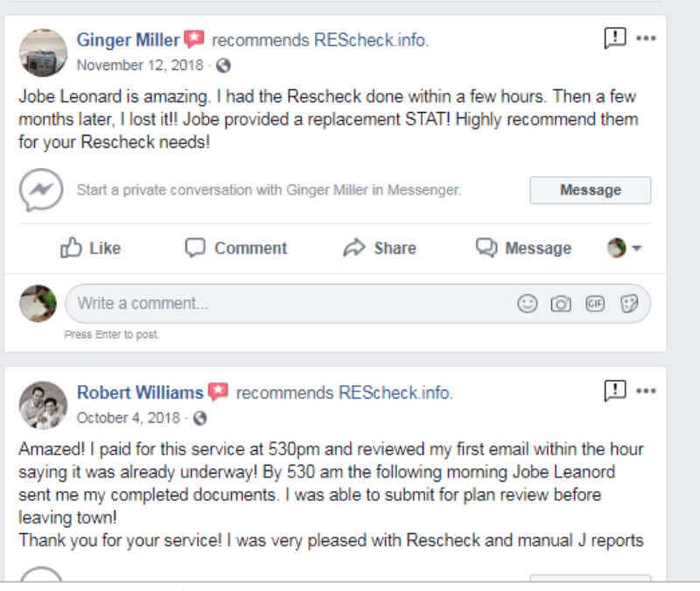Open the three-dot options menu on Robert Williams' post

pos(646,391)
